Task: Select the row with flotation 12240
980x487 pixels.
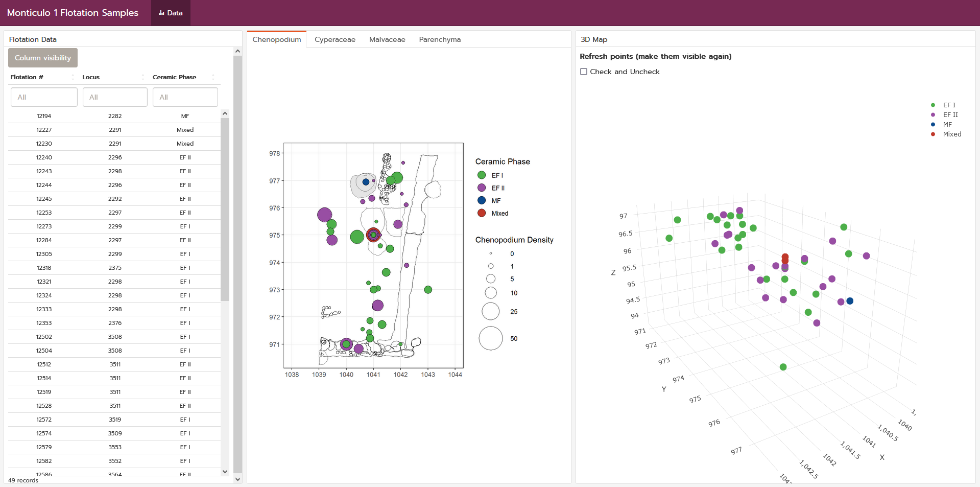Action: click(x=114, y=157)
